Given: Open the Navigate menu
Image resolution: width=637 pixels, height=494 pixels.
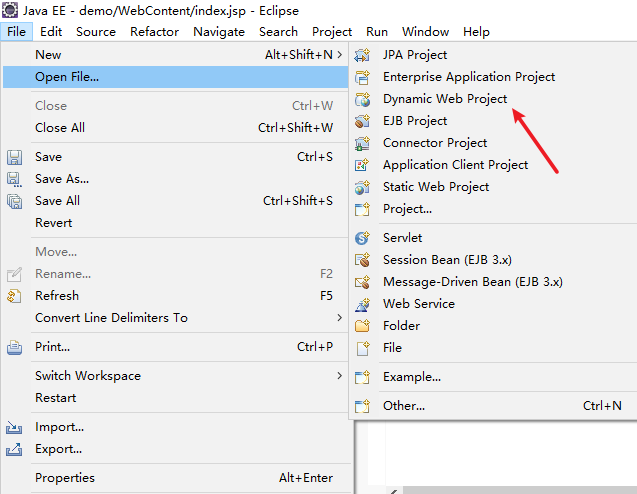Looking at the screenshot, I should (x=219, y=32).
